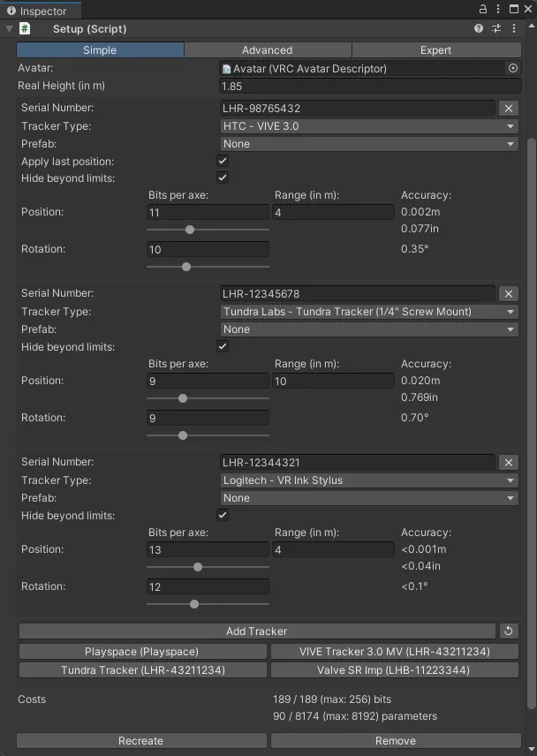
Task: Edit position range field showing 10
Action: 334,381
